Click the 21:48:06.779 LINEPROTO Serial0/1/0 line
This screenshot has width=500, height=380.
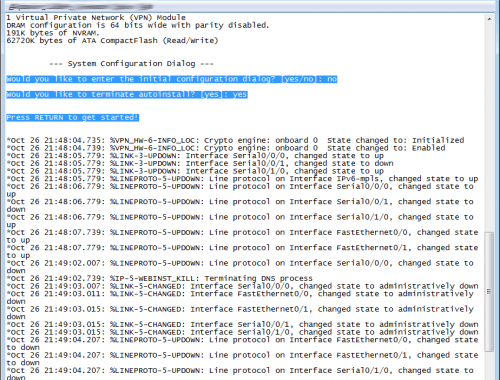click(x=240, y=221)
